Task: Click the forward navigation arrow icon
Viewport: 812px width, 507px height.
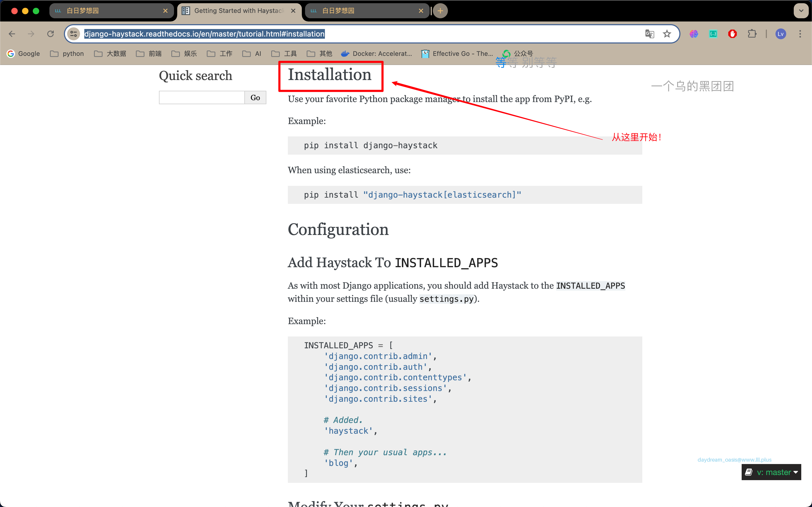Action: 31,33
